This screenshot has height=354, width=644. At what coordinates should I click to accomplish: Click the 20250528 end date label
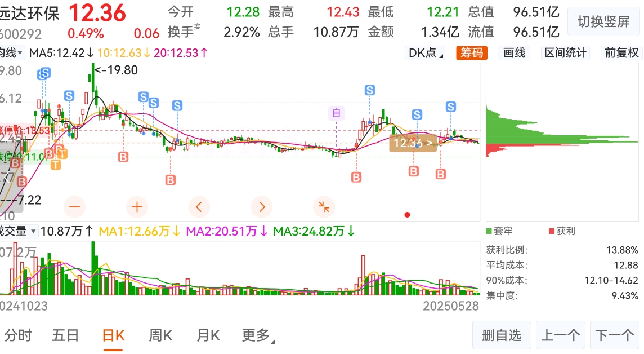(x=451, y=306)
